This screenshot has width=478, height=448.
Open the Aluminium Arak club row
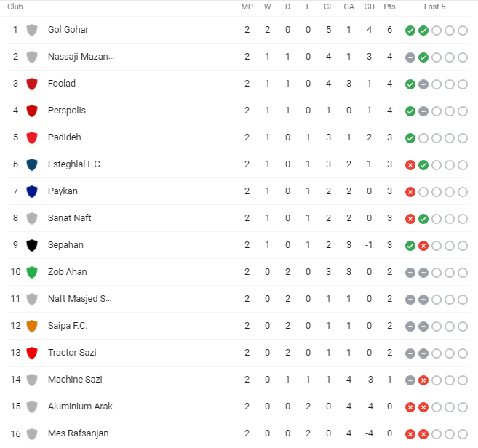(x=239, y=407)
